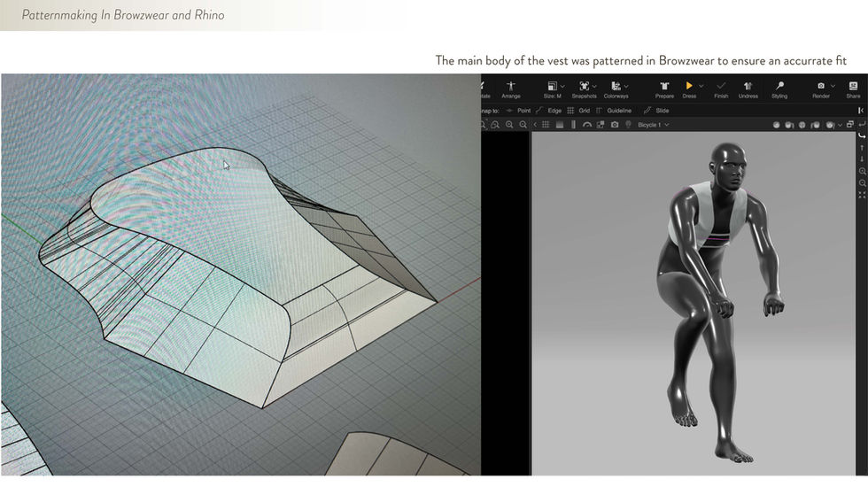Expand the Snapshots dropdown arrow
868x487 pixels.
click(594, 87)
